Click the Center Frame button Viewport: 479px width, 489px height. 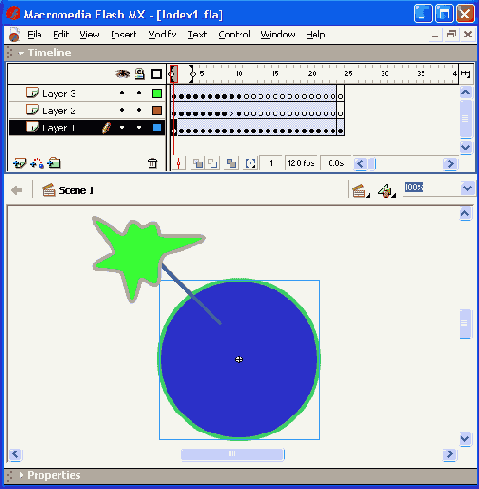(179, 163)
